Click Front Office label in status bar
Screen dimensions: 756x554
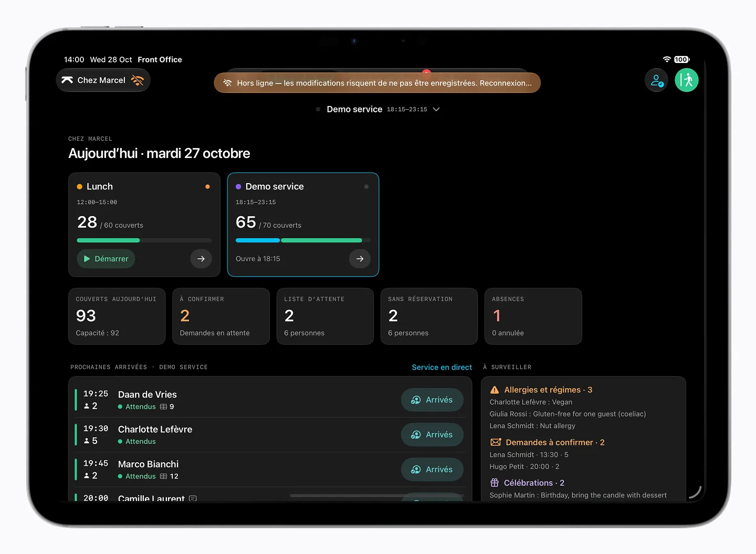point(160,60)
